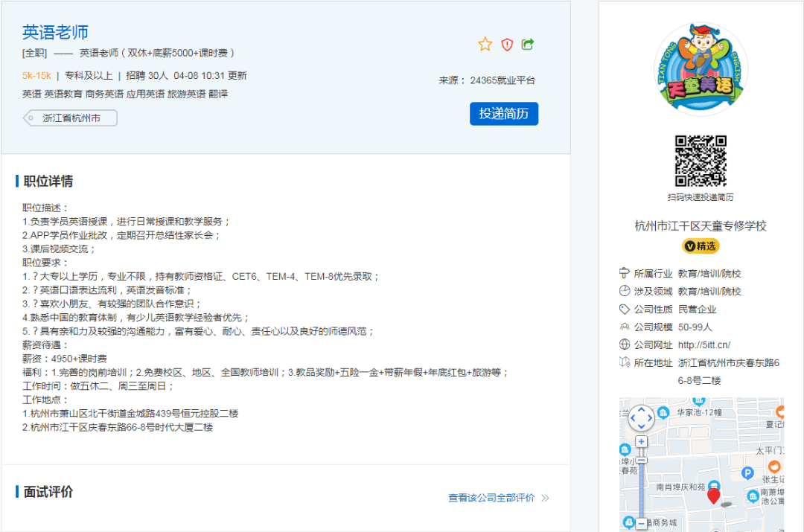Viewport: 804px width, 532px height.
Task: Open company website http://5itt.cn/
Action: coord(704,345)
